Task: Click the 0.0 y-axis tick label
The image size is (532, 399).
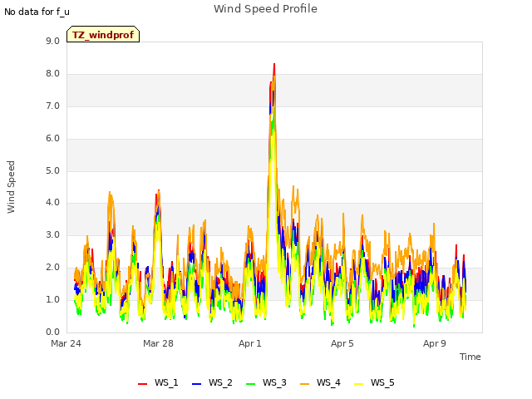Action: [52, 332]
